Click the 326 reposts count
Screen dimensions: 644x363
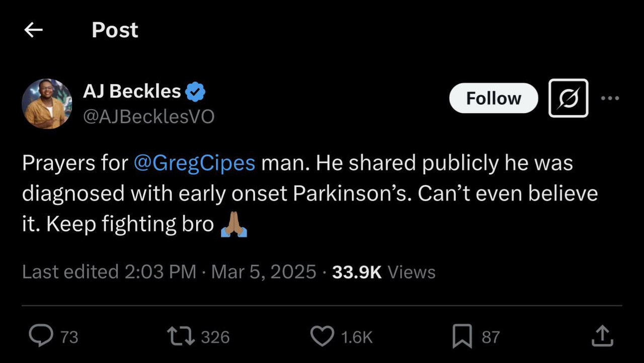click(215, 337)
